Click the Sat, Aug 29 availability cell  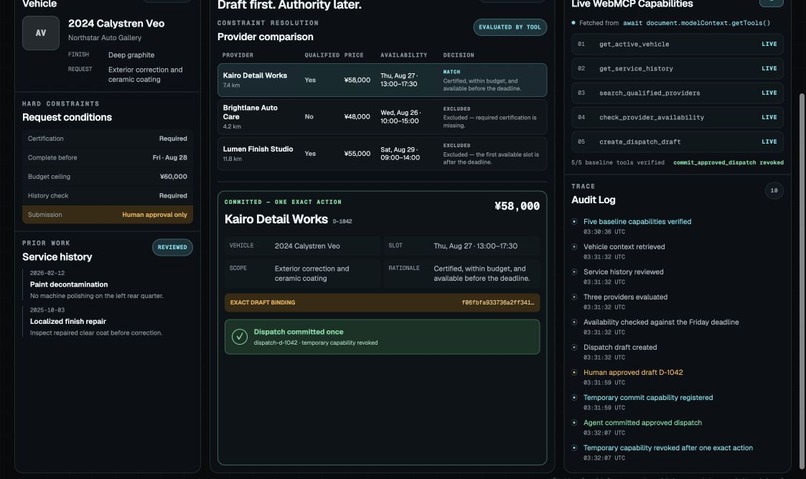[x=400, y=154]
